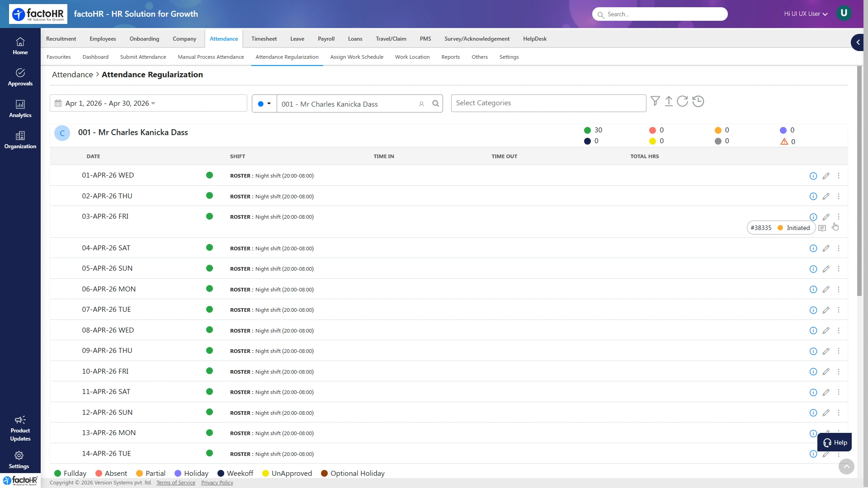Open comment icon beside Initiated request
This screenshot has height=488, width=868.
pyautogui.click(x=822, y=228)
